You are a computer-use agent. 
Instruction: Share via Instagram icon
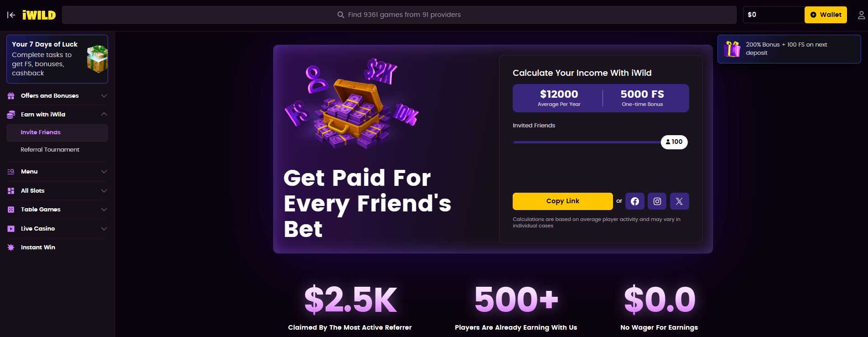pos(657,201)
